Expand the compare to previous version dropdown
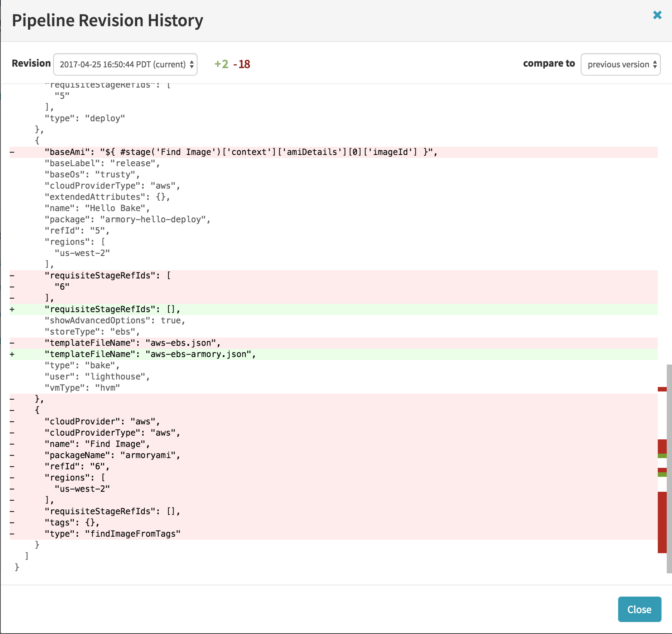This screenshot has height=634, width=672. click(x=620, y=64)
